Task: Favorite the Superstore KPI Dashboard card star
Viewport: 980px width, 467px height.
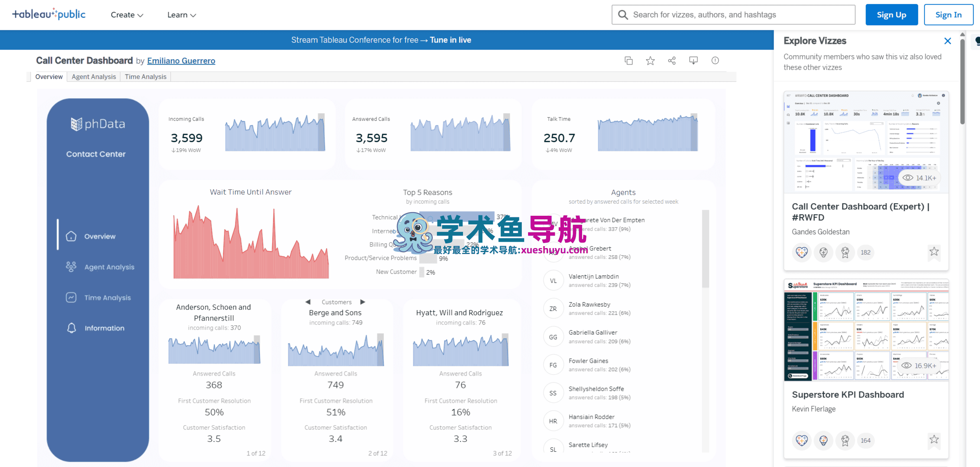Action: click(934, 440)
